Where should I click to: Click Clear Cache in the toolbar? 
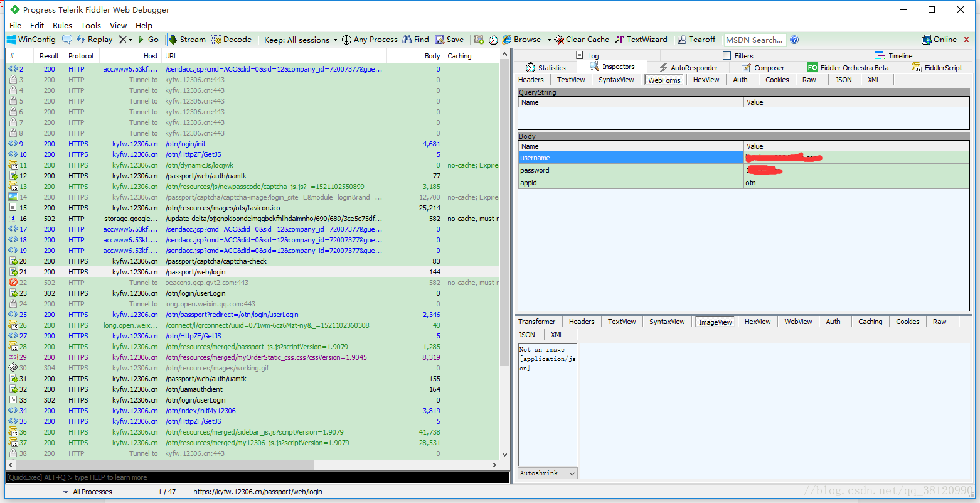click(x=582, y=40)
